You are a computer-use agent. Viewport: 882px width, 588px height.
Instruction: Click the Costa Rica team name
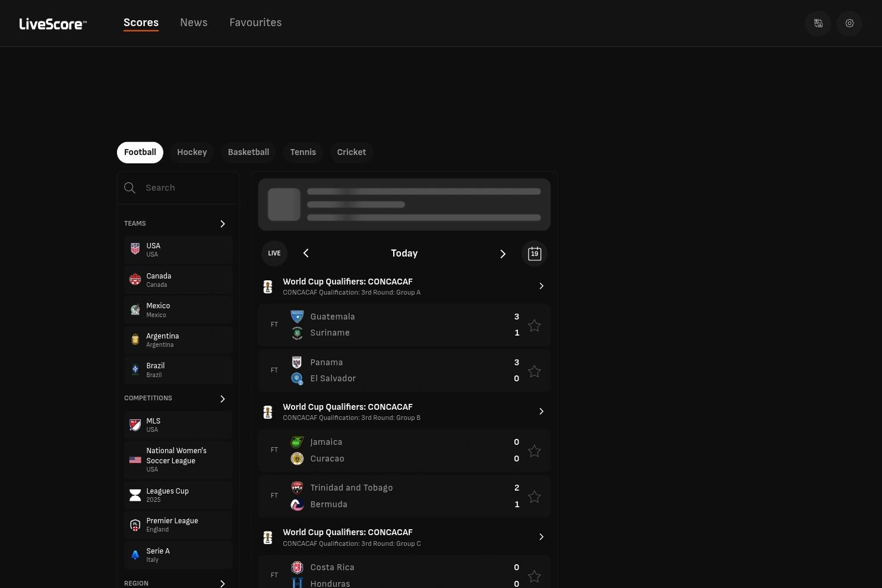[332, 568]
